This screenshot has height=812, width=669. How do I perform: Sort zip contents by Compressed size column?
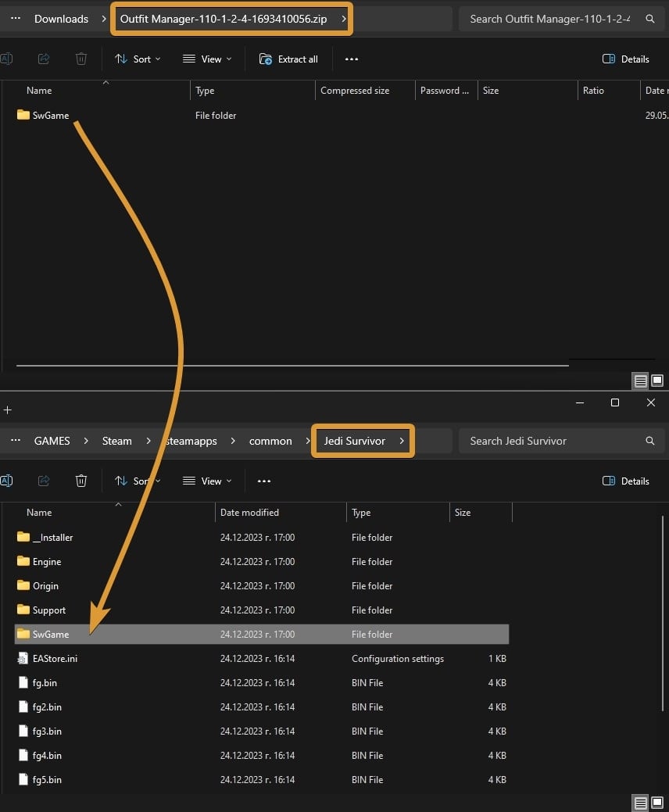355,91
